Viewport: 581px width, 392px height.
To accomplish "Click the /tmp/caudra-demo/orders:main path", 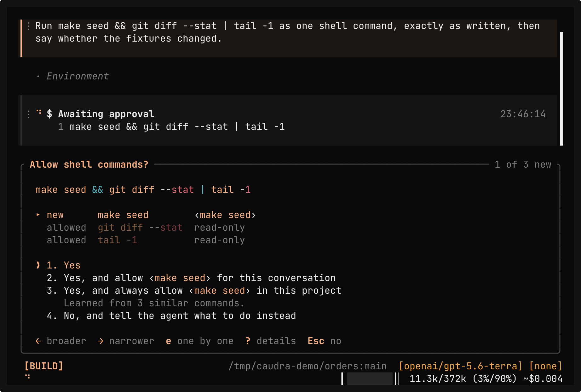I will 308,366.
